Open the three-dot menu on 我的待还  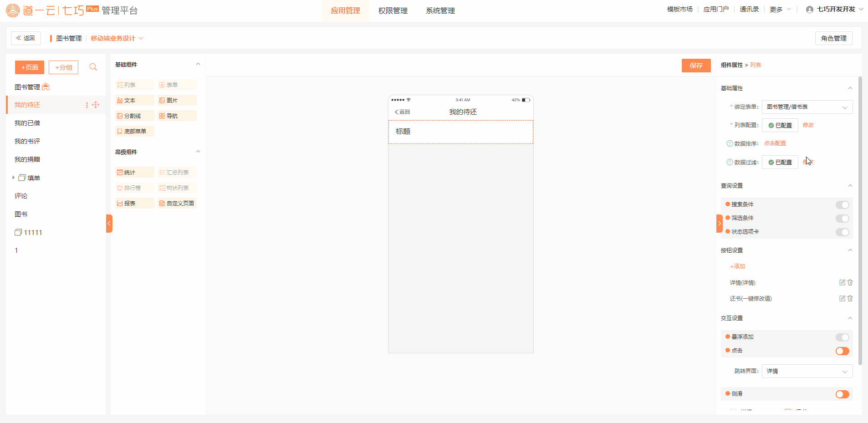click(x=87, y=105)
